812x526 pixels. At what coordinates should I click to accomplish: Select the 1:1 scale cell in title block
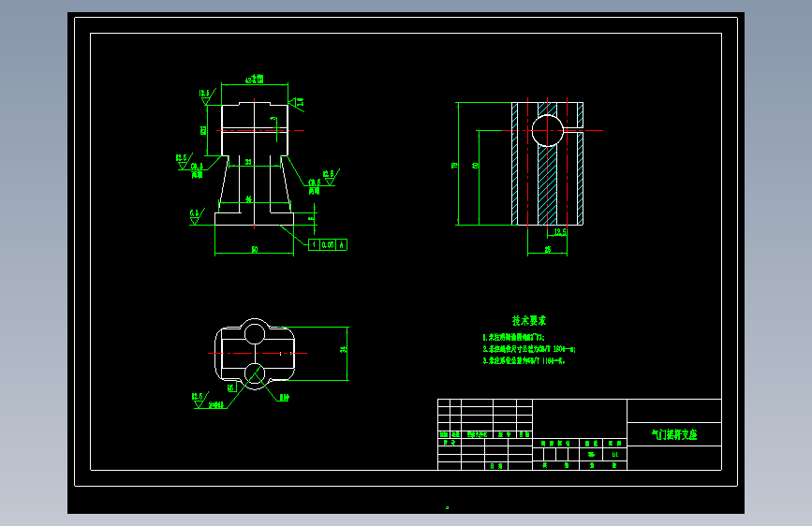(614, 455)
